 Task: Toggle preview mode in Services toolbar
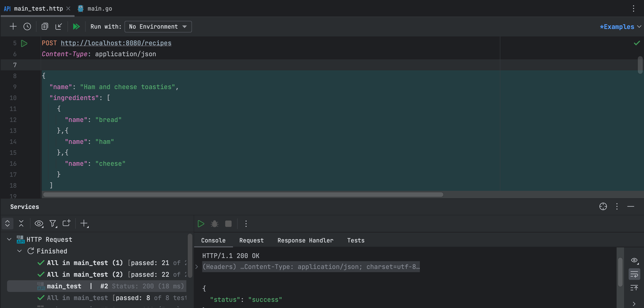(39, 224)
